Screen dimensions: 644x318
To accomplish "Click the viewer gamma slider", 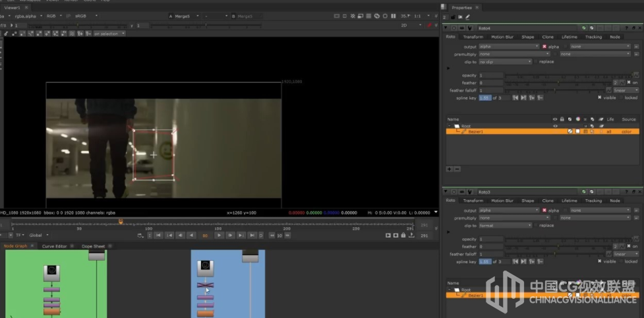I will pos(206,26).
